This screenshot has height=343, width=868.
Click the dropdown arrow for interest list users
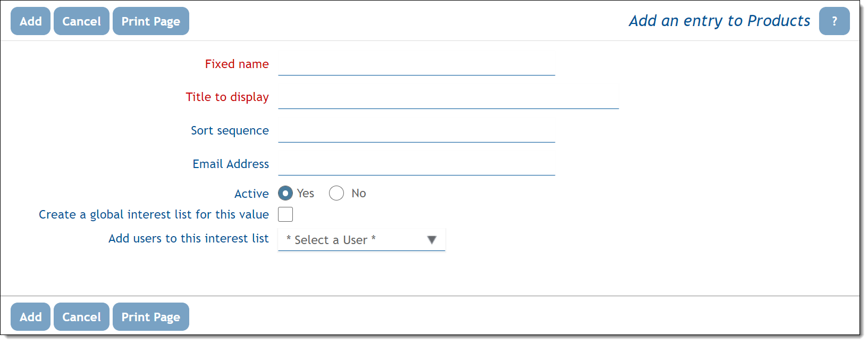click(x=432, y=240)
